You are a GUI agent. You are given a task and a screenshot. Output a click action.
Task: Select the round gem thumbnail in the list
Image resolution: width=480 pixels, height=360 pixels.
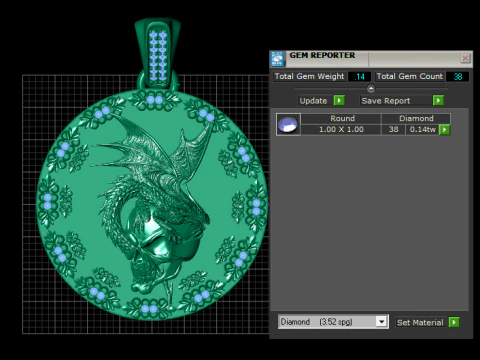(x=288, y=124)
